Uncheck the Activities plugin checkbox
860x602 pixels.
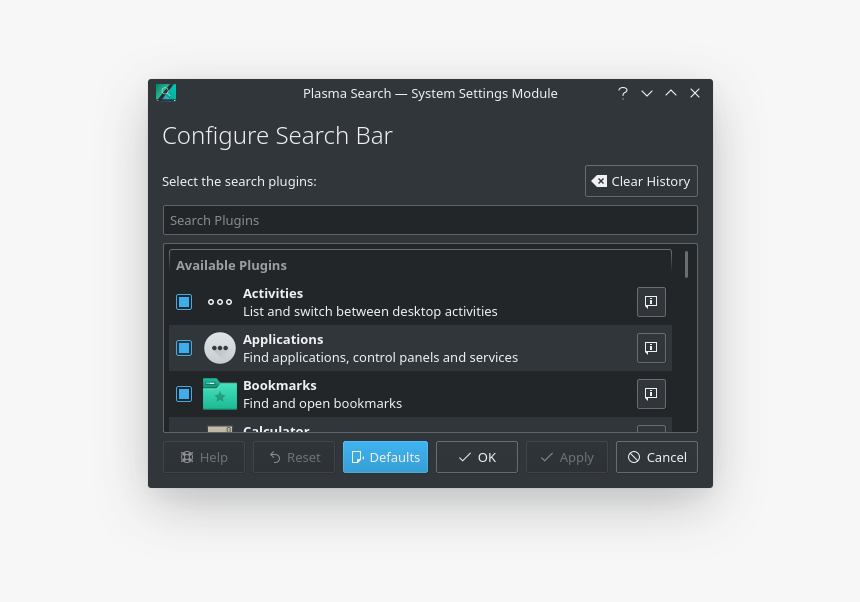[184, 302]
